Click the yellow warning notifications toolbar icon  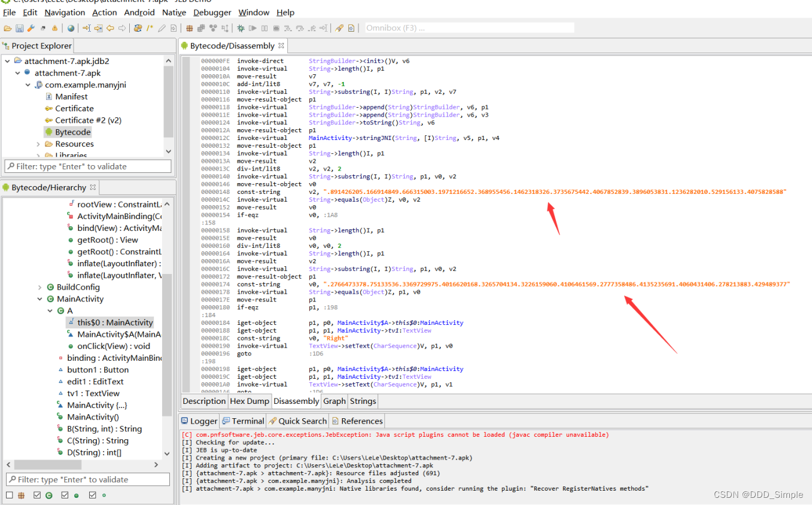click(54, 28)
